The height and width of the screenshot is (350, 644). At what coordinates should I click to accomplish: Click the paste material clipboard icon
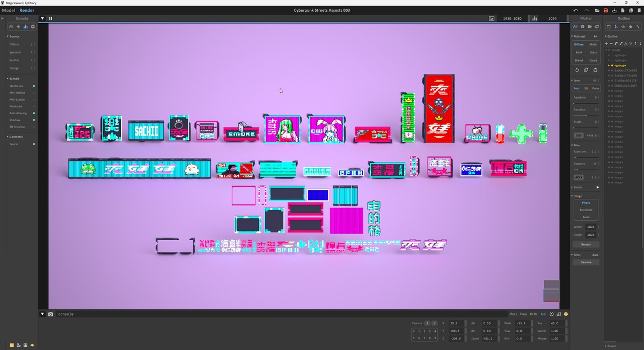tap(595, 70)
